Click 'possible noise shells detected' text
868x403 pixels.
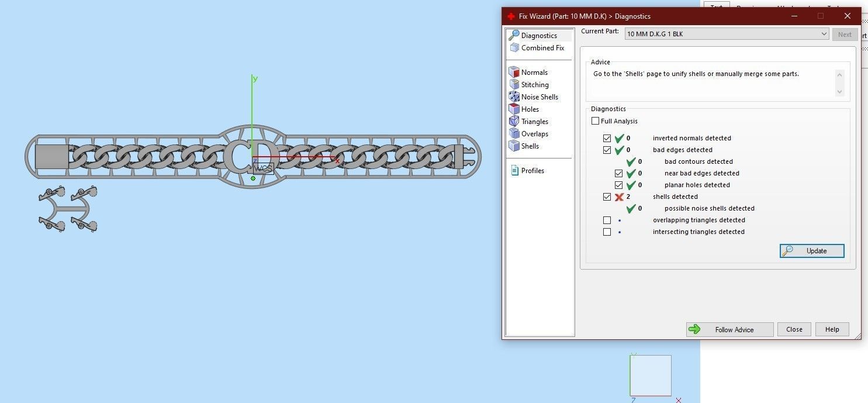point(709,208)
